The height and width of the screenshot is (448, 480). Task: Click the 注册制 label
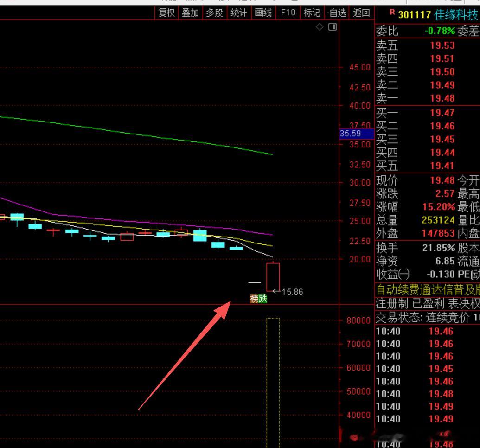391,303
